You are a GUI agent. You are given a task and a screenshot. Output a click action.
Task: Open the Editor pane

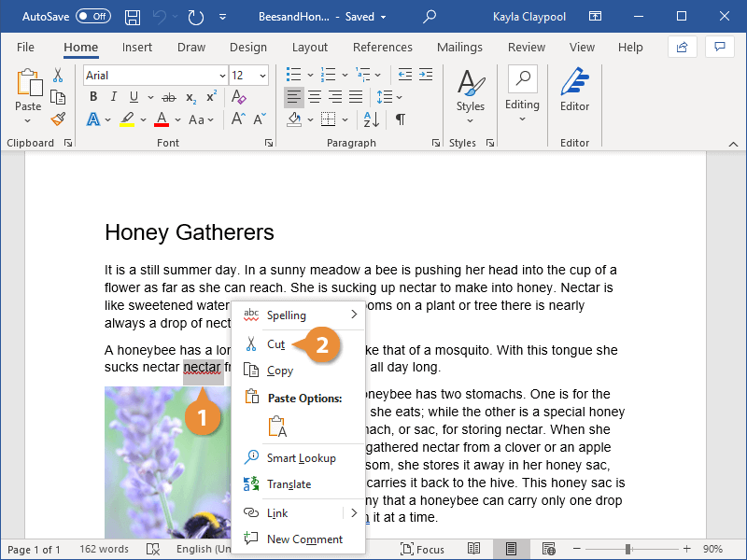pyautogui.click(x=574, y=91)
